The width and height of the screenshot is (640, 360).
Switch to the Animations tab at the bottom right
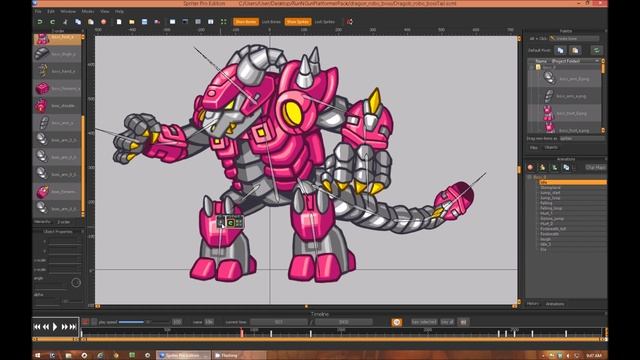click(x=555, y=304)
